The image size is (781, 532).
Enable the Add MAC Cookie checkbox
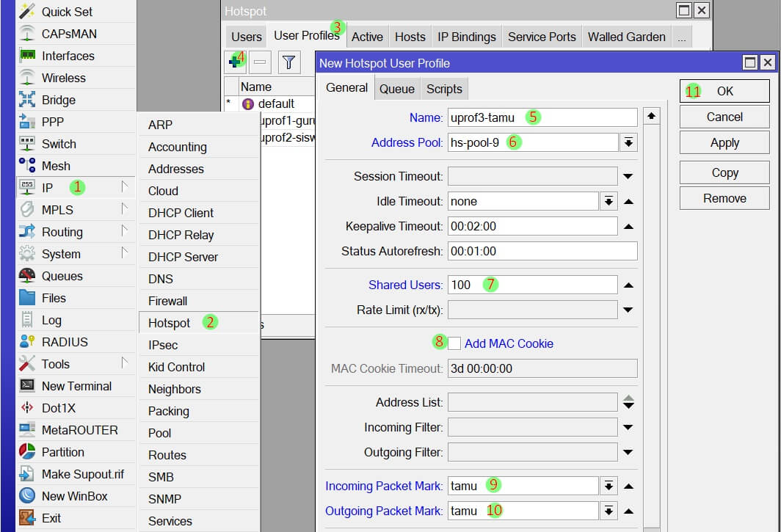(454, 343)
